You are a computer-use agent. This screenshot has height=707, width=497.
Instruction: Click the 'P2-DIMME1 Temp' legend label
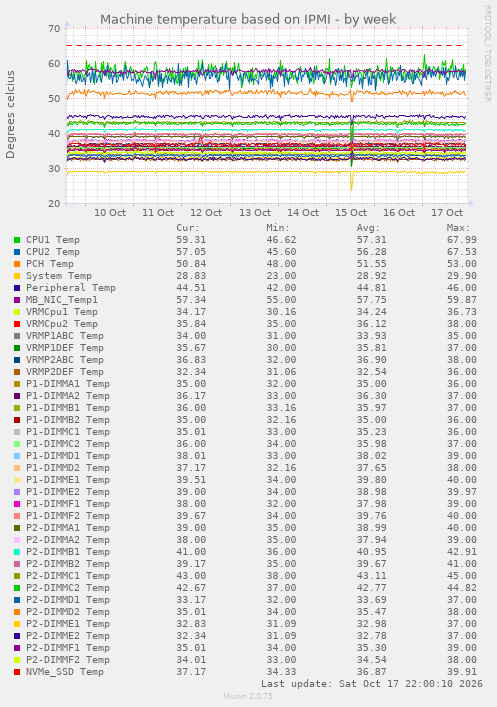pos(68,624)
